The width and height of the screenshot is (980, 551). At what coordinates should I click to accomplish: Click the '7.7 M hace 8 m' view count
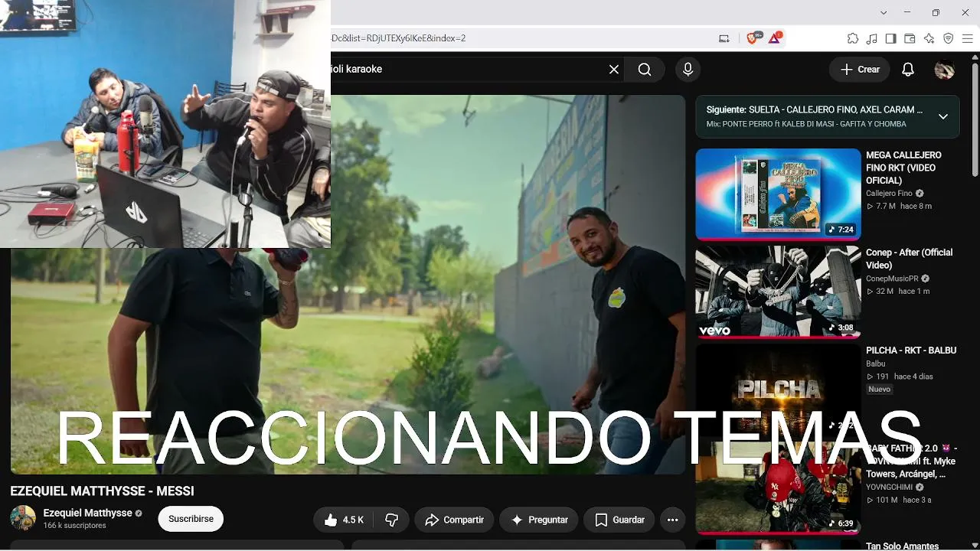pos(899,207)
